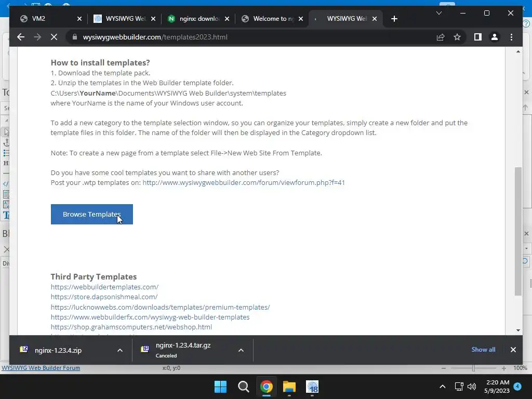Click the Chrome taskbar icon
Image resolution: width=532 pixels, height=399 pixels.
point(267,387)
